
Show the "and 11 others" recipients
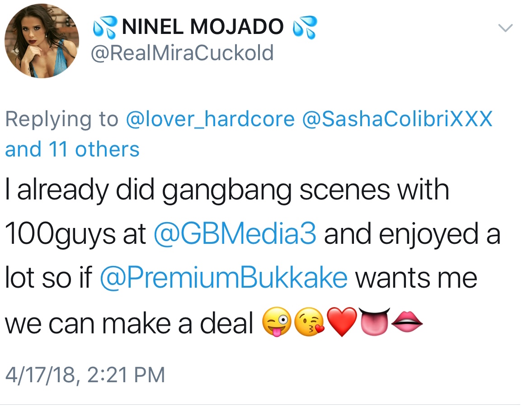pos(72,149)
